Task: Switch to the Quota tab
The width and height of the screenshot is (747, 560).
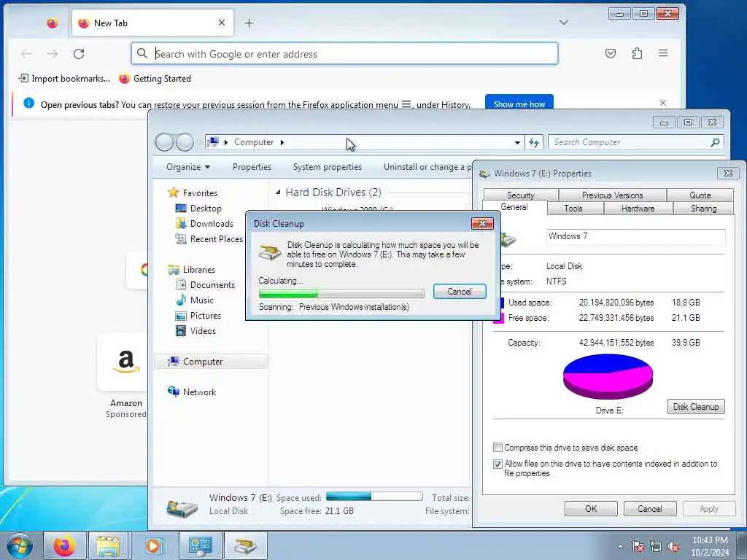Action: [700, 195]
